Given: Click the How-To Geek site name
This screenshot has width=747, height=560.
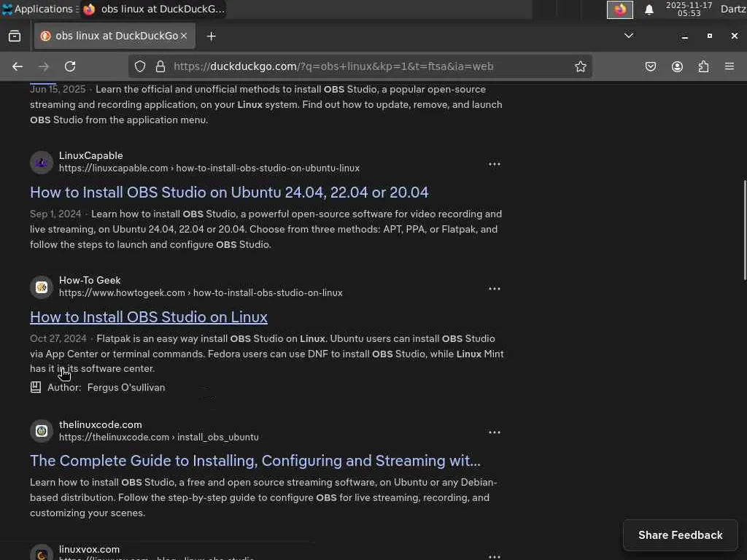Looking at the screenshot, I should [x=90, y=281].
